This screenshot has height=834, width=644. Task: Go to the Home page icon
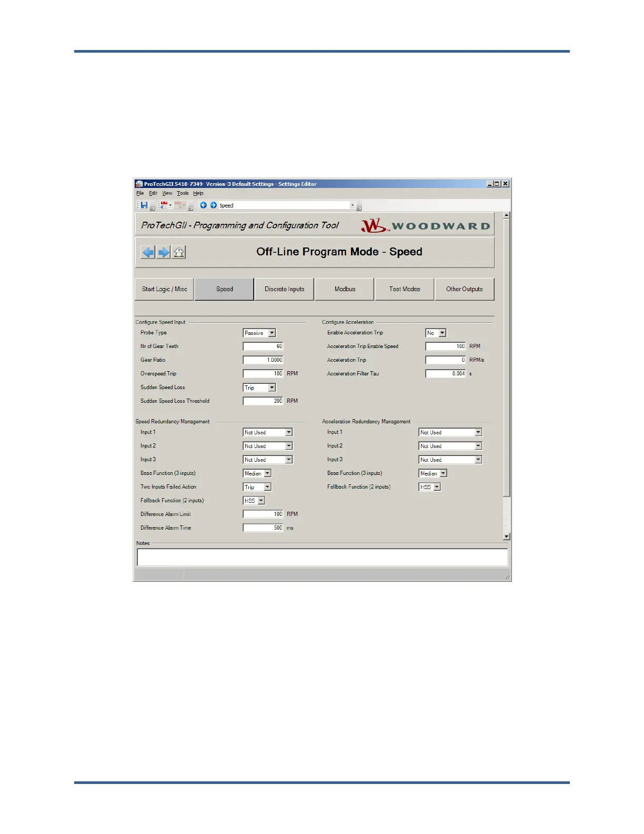(x=179, y=252)
